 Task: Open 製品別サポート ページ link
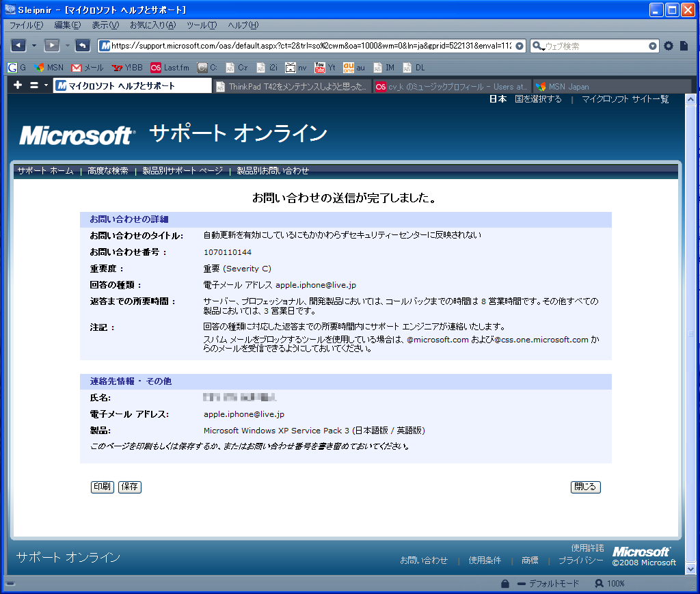pyautogui.click(x=183, y=170)
